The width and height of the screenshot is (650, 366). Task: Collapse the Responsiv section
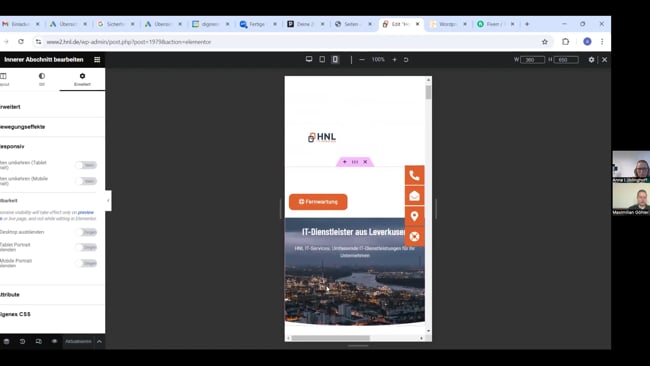[x=52, y=146]
